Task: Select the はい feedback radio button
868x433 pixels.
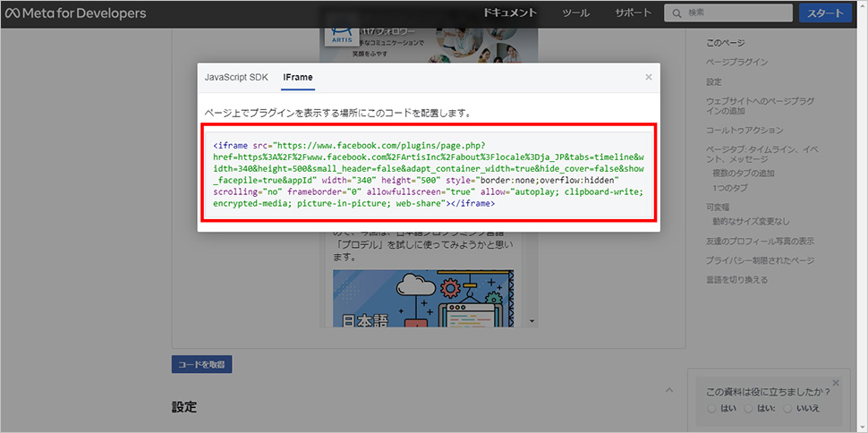Action: (712, 409)
